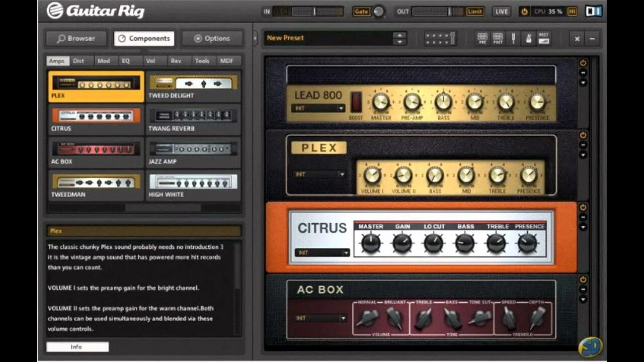The width and height of the screenshot is (644, 362).
Task: Show the PRST preset volume module
Action: 543,39
